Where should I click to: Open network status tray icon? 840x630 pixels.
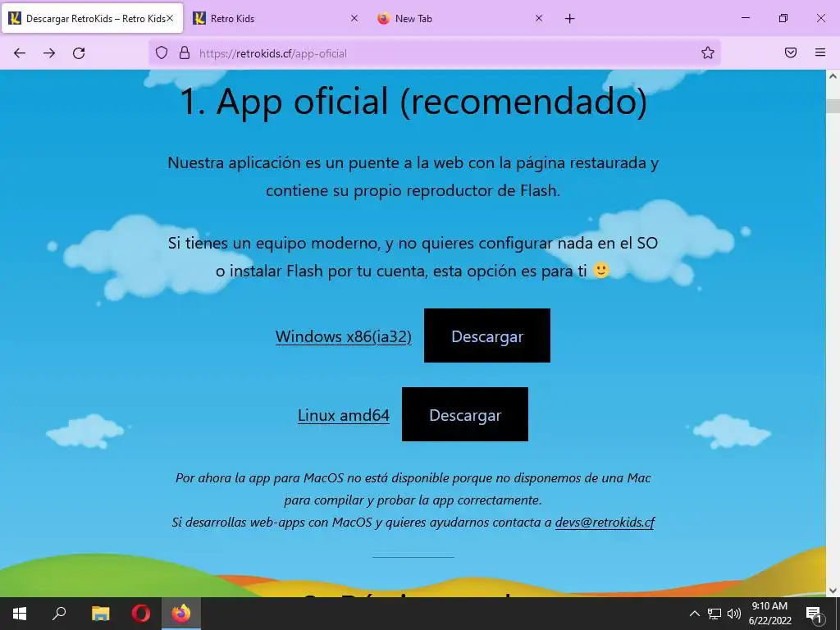(x=714, y=614)
